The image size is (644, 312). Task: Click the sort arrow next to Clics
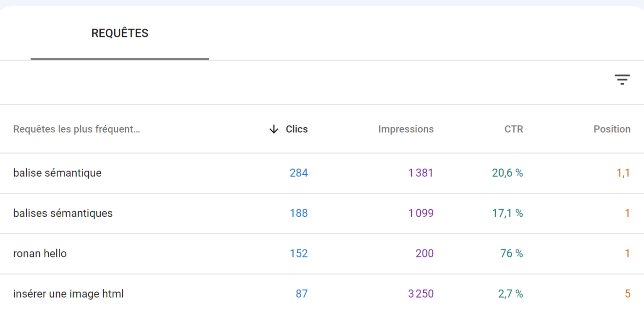click(274, 129)
